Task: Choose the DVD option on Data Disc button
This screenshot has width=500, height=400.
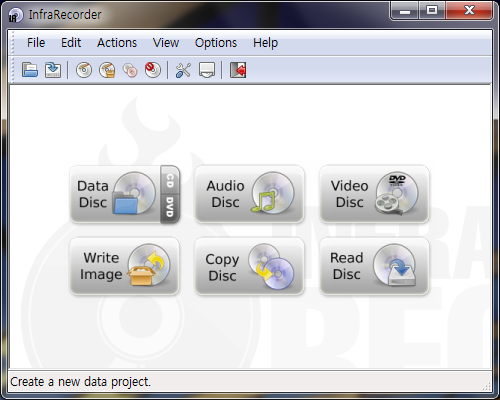Action: tap(170, 208)
